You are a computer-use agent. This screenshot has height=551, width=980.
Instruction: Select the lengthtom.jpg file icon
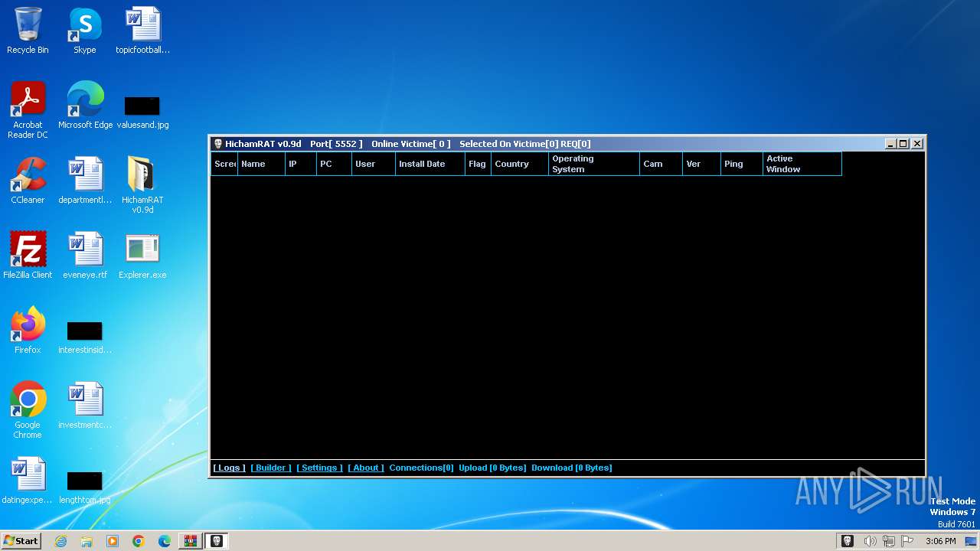tap(85, 487)
